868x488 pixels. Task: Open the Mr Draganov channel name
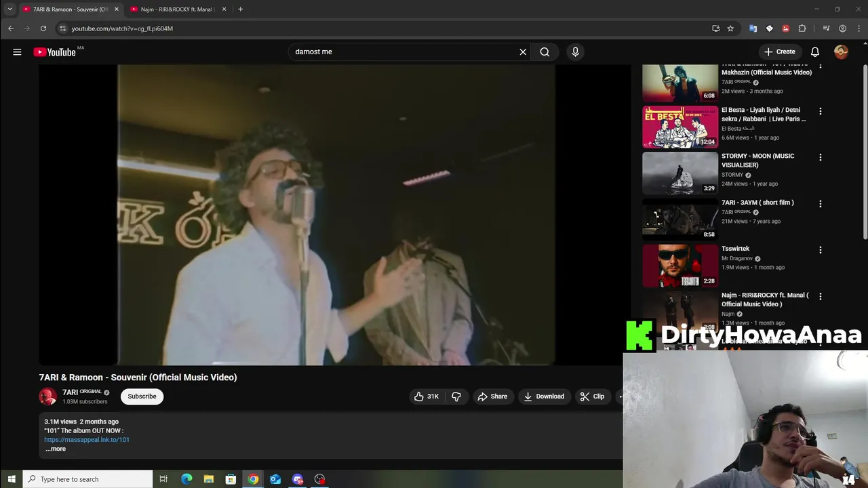pyautogui.click(x=737, y=258)
